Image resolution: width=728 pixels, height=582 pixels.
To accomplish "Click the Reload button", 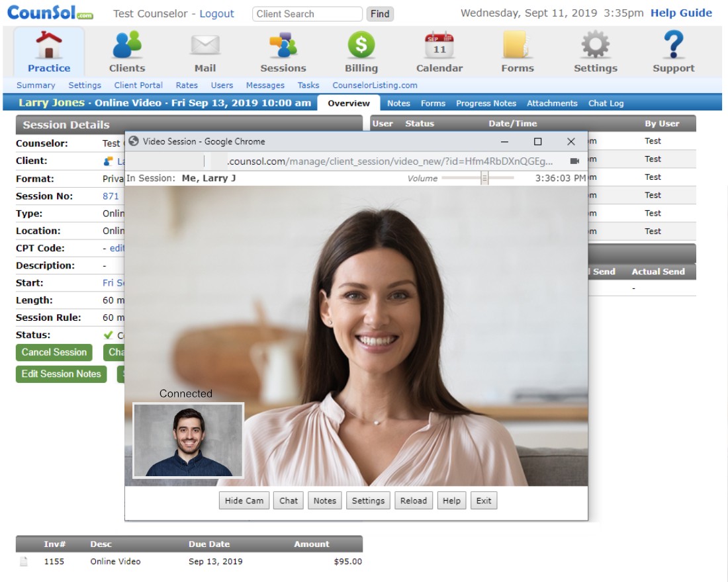I will coord(413,501).
